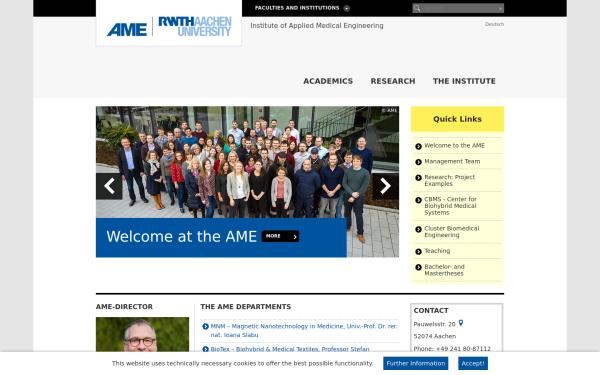This screenshot has width=600, height=375.
Task: Click arrow icon beside MNM department
Action: (205, 326)
